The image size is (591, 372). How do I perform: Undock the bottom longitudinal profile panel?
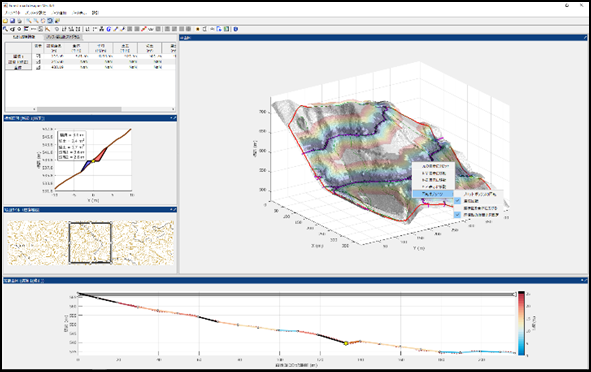tap(586, 280)
